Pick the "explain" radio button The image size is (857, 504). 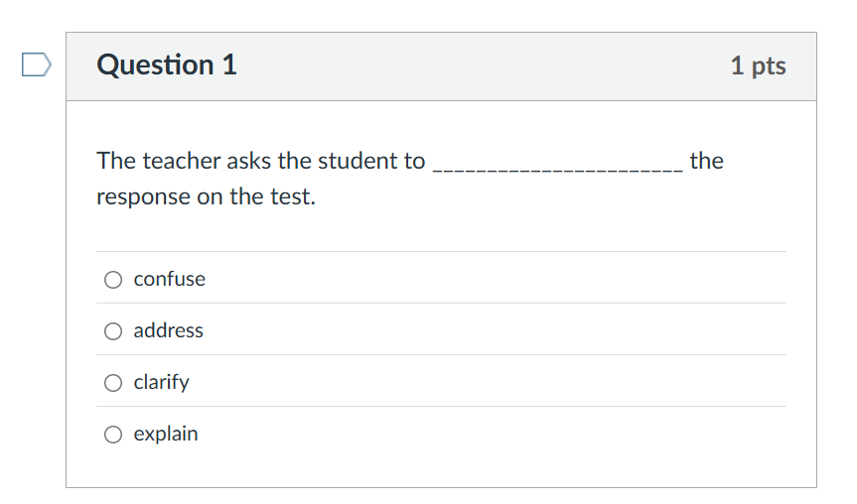[114, 435]
